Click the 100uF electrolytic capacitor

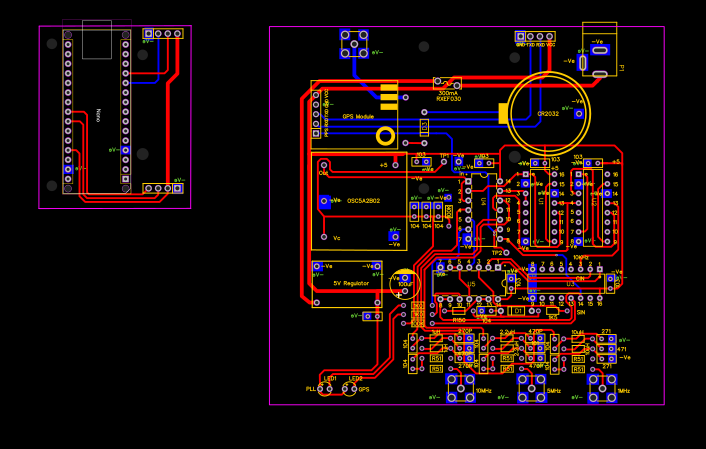(405, 284)
